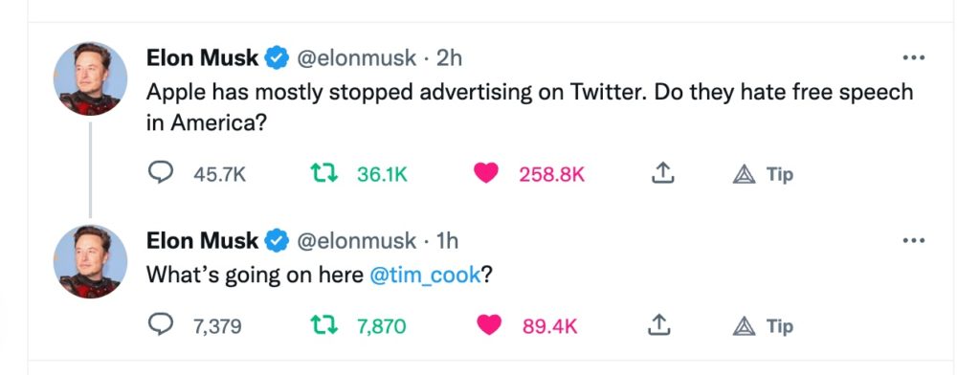Like the tweet with 89.4K likes

pyautogui.click(x=489, y=325)
